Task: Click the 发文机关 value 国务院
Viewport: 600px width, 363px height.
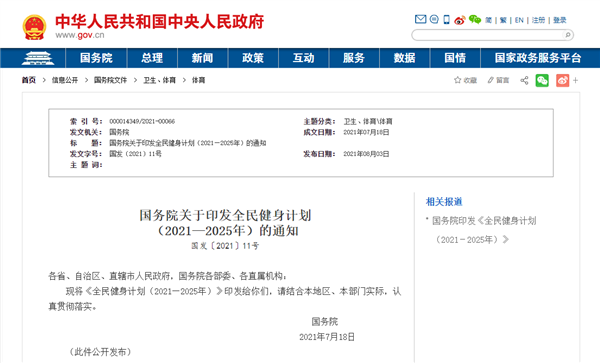Action: tap(119, 132)
